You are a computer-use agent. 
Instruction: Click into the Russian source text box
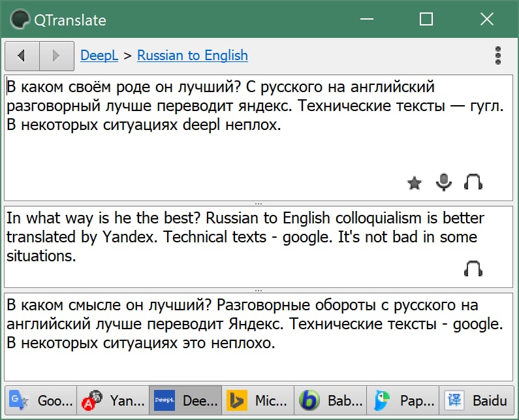(x=258, y=137)
